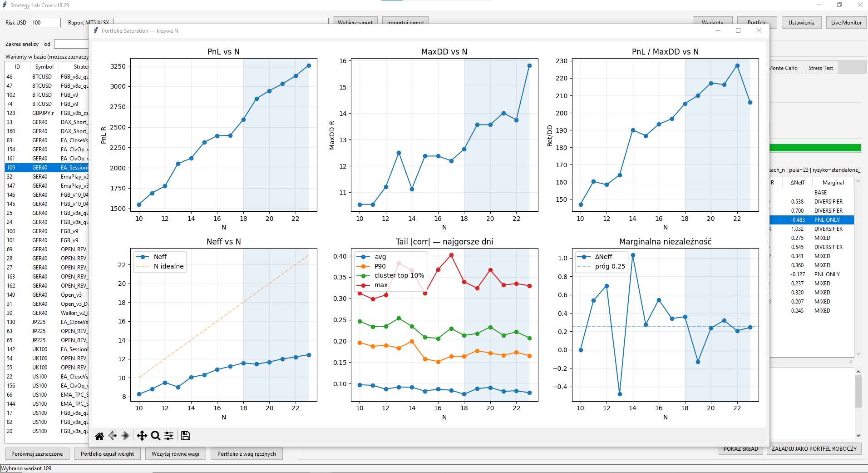Click the lower right panel vertical scrollbar
The height and width of the screenshot is (473, 868).
pos(858,404)
